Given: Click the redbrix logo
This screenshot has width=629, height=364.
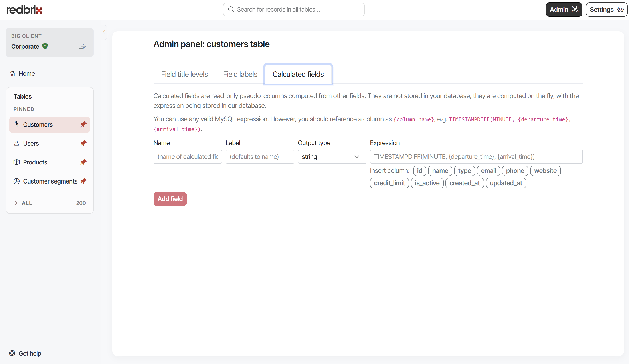Looking at the screenshot, I should [24, 10].
